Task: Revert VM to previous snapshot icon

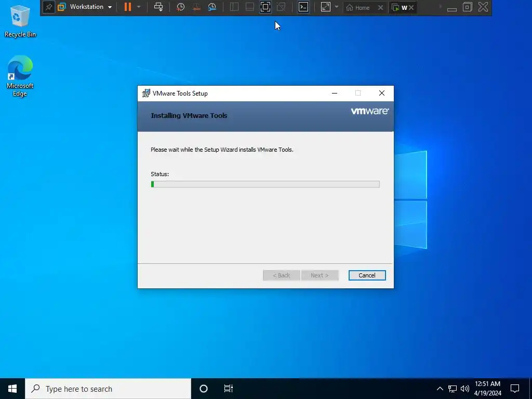Action: pyautogui.click(x=196, y=7)
